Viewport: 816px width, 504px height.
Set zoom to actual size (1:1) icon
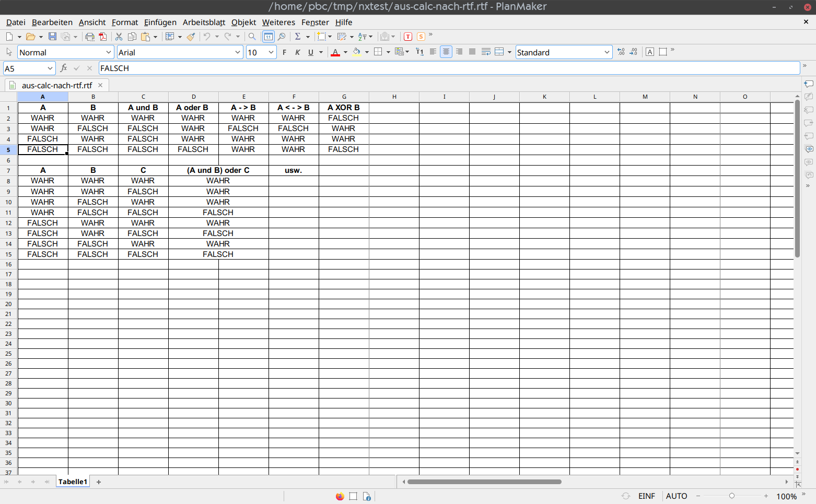click(269, 37)
